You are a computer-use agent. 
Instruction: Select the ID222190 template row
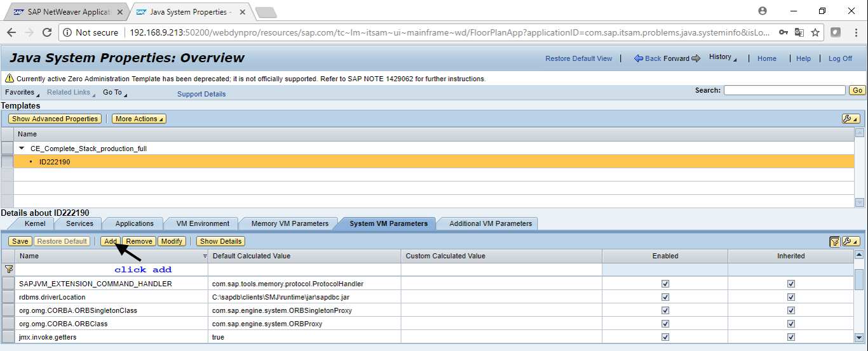pos(434,162)
